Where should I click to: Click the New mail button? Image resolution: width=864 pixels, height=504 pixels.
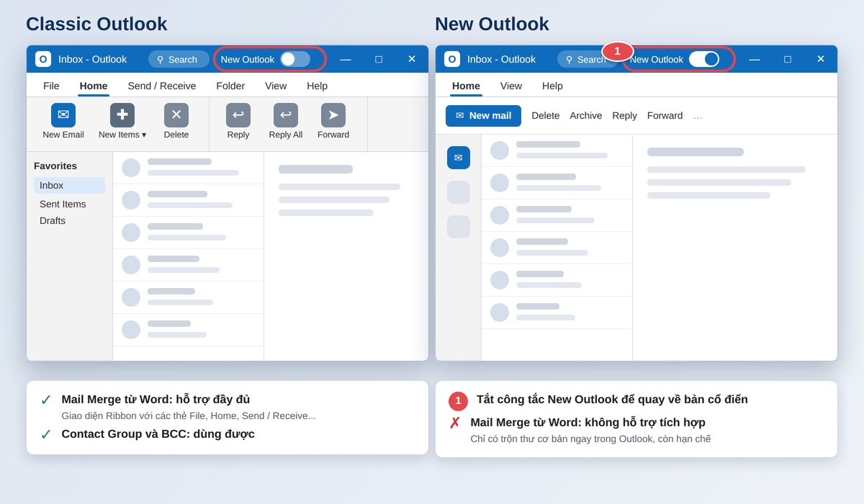click(x=483, y=116)
